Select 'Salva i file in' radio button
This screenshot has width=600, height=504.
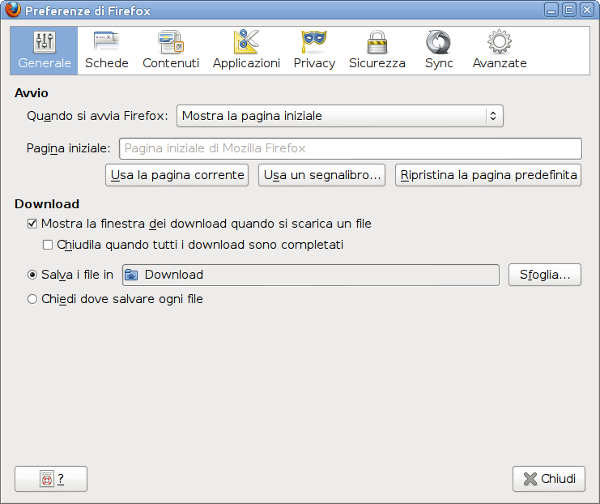[32, 275]
